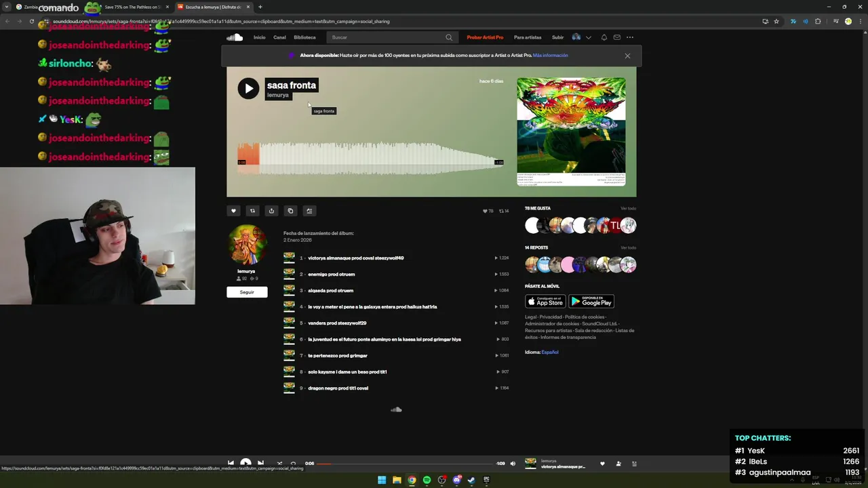868x488 pixels.
Task: Open Chrome tab search dropdown arrow
Action: tap(6, 7)
